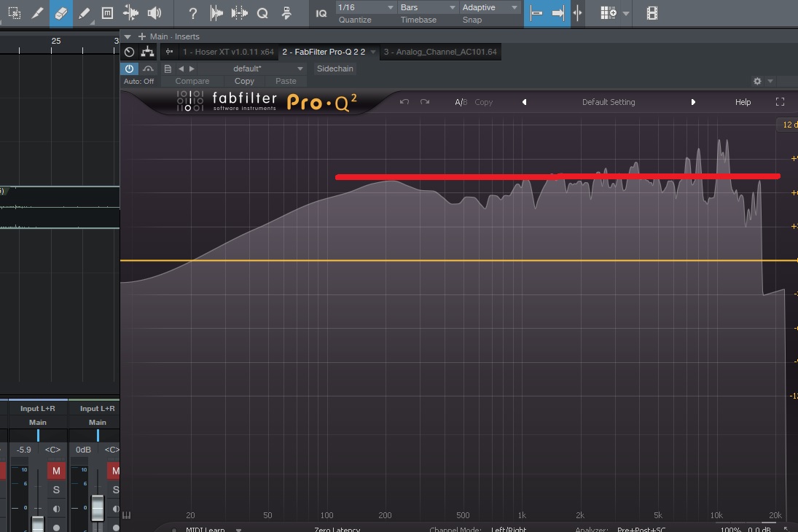Collapse the Main Inserts header arrow
Image resolution: width=798 pixels, height=532 pixels.
pos(128,36)
